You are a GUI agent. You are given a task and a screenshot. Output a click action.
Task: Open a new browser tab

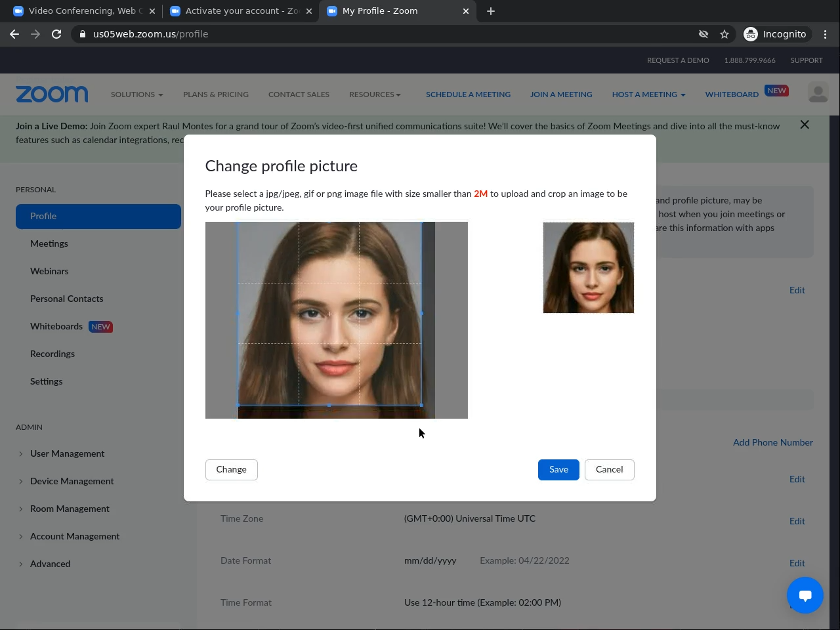pos(491,11)
